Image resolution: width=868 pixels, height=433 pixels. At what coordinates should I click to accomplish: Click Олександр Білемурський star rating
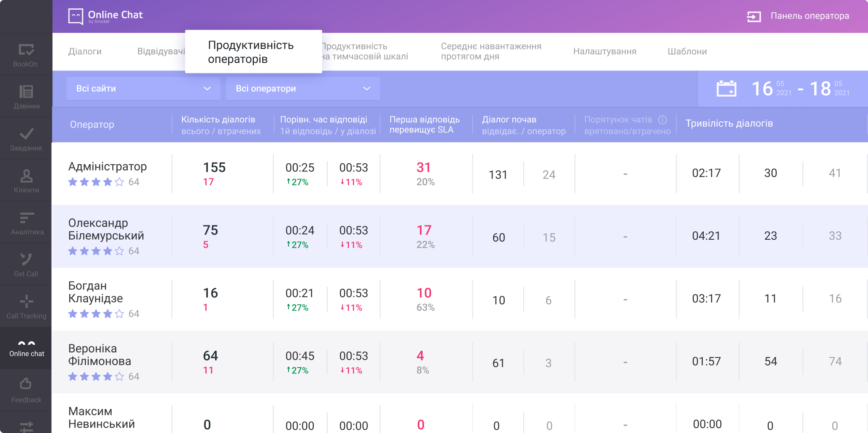click(x=96, y=251)
